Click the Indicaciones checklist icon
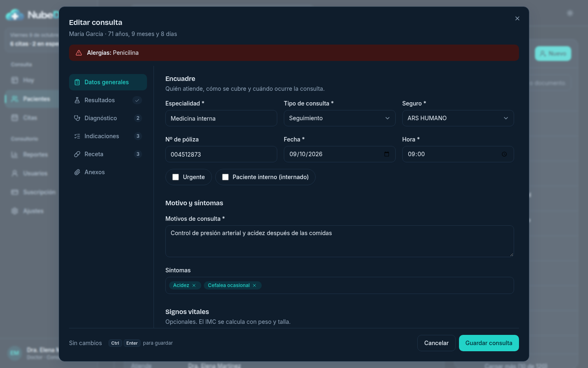The width and height of the screenshot is (588, 368). click(77, 136)
